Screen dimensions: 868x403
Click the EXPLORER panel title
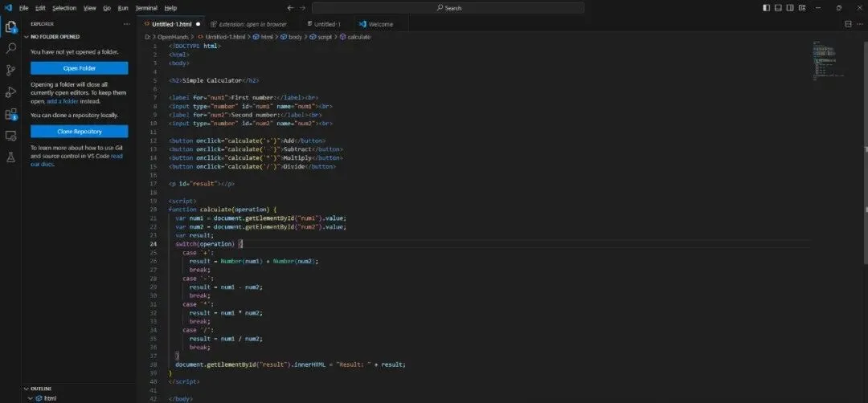(42, 24)
